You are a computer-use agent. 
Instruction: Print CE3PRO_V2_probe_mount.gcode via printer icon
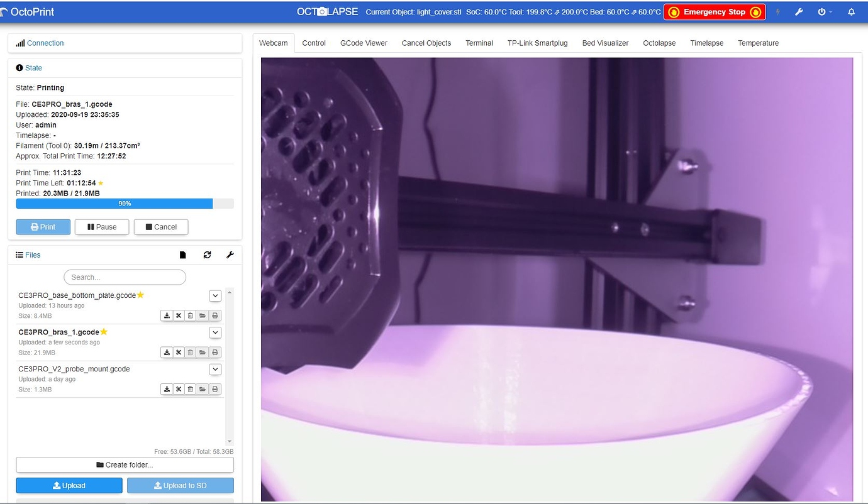(x=214, y=388)
